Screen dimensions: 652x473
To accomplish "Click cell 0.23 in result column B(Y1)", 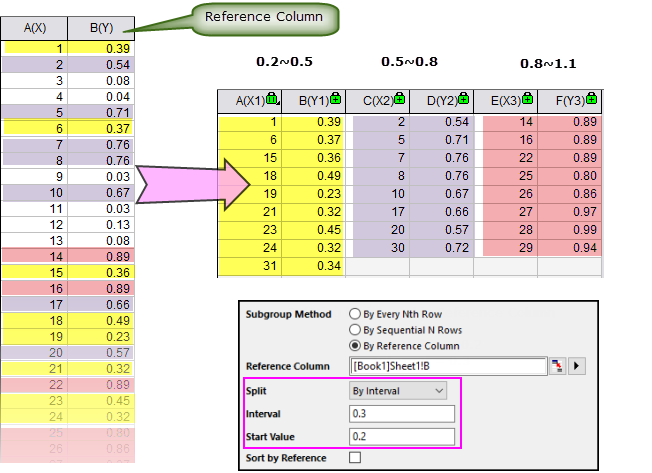I will (314, 194).
